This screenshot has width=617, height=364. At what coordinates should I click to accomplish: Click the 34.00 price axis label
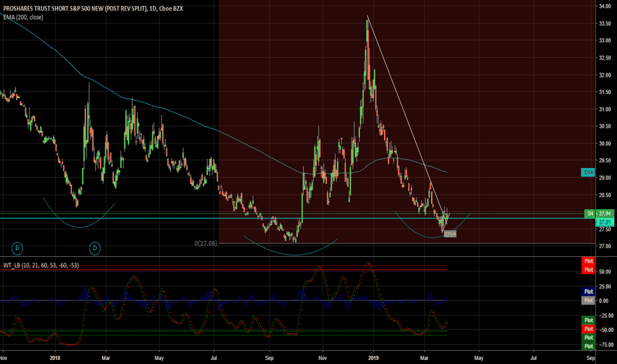click(x=605, y=6)
